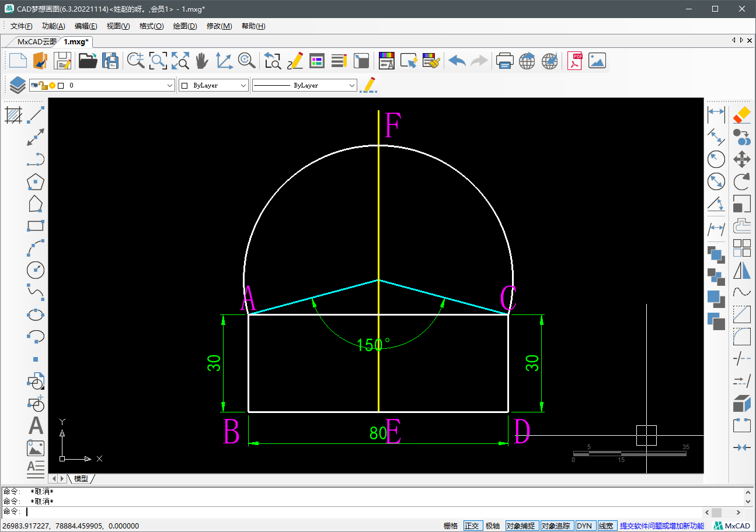The width and height of the screenshot is (756, 532).
Task: Select the Line drawing tool
Action: 36,114
